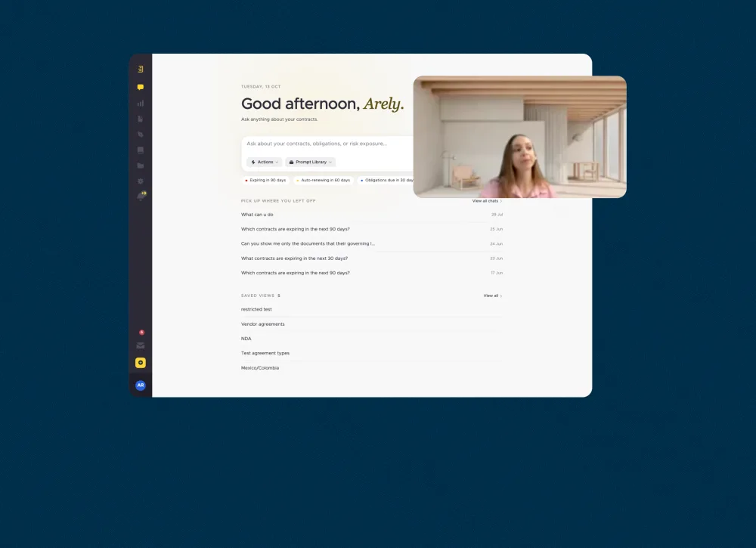This screenshot has width=756, height=548.
Task: Open the bar chart analytics sidebar icon
Action: 141,103
